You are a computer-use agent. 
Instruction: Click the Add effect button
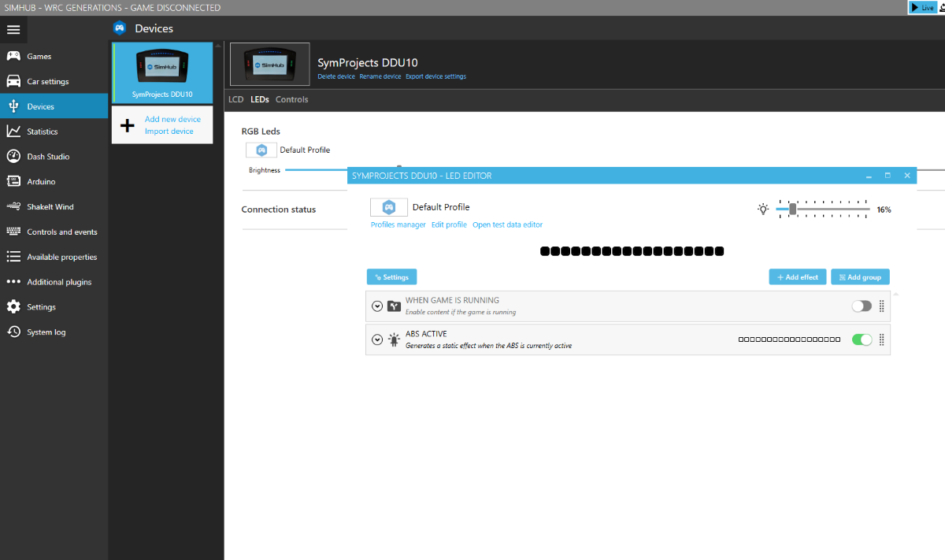pyautogui.click(x=798, y=277)
